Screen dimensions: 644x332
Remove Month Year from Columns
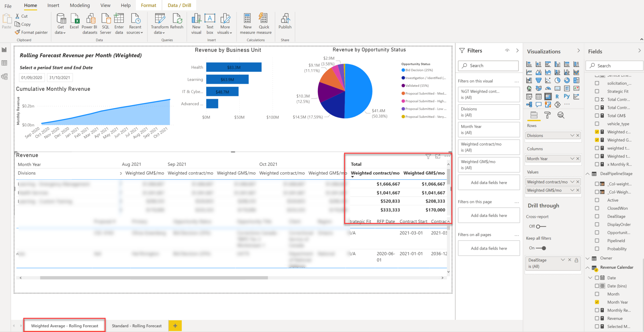[578, 159]
